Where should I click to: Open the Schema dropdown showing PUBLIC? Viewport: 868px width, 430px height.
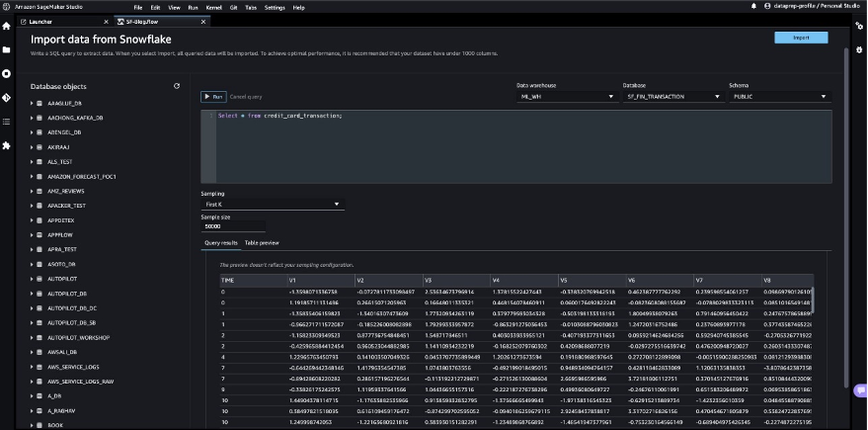coord(778,97)
